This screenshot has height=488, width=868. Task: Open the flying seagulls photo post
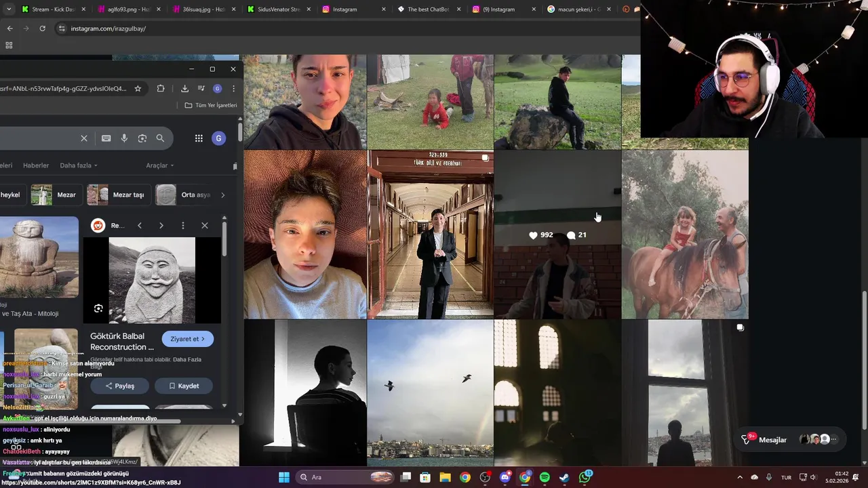[431, 393]
